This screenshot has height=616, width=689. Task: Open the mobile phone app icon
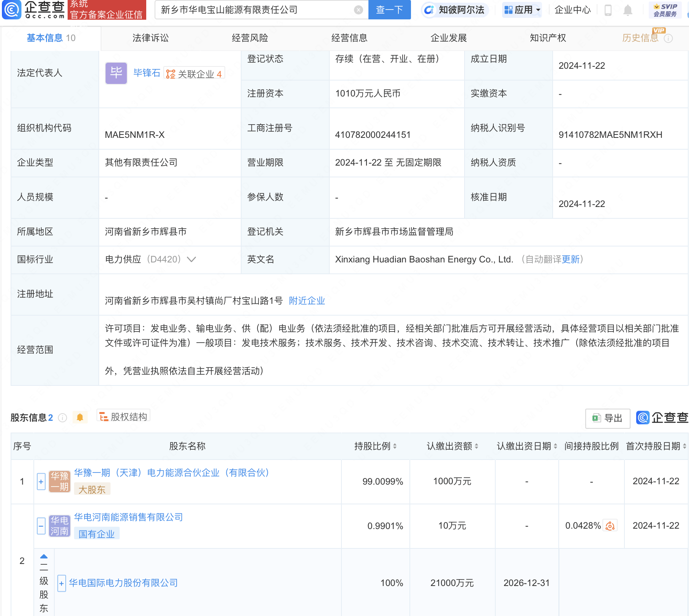[x=608, y=10]
